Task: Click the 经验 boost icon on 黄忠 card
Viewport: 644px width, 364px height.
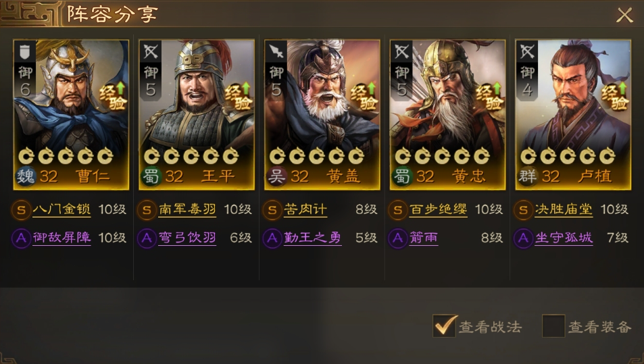Action: 489,97
